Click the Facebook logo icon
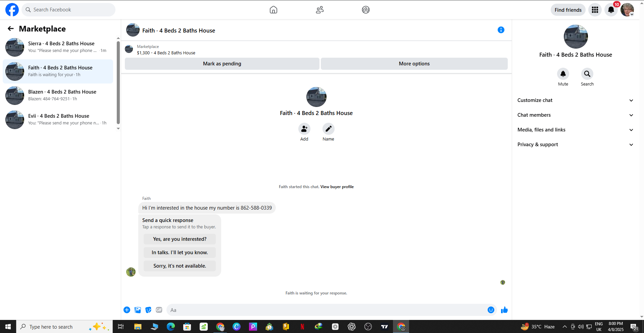644x333 pixels. coord(12,10)
